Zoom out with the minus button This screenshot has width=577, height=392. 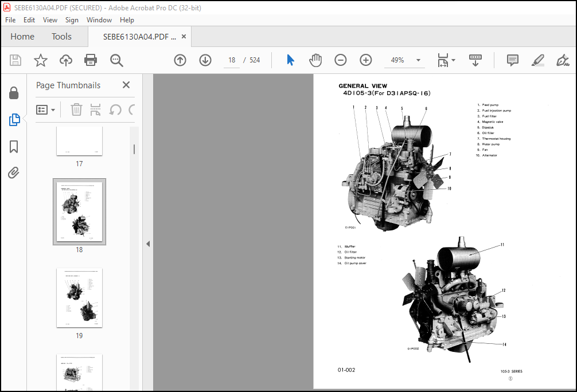point(340,60)
